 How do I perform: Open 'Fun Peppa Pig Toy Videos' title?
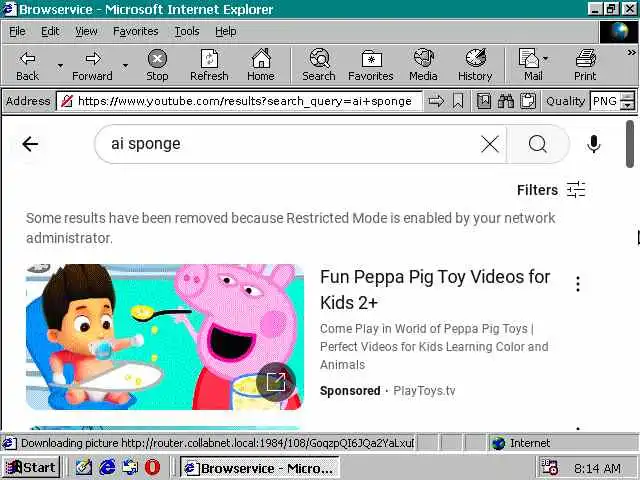(435, 290)
